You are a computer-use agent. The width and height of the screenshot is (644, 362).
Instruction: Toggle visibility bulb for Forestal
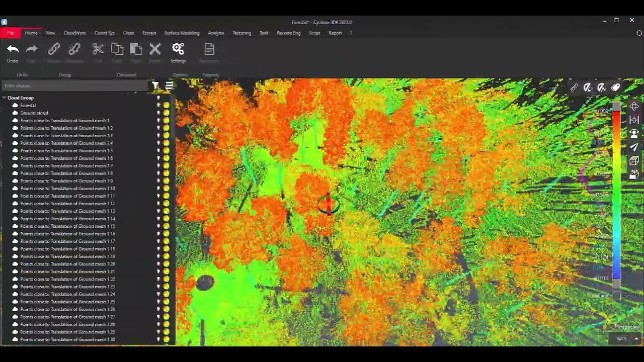coord(158,106)
